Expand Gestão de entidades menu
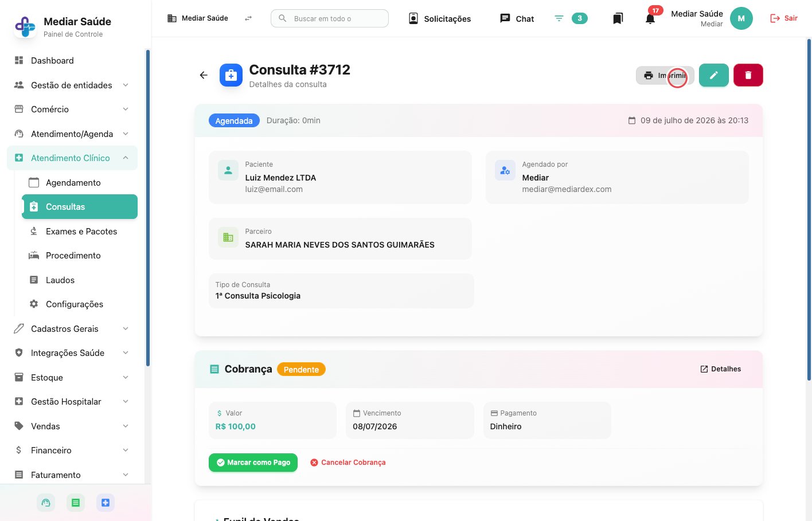The width and height of the screenshot is (812, 521). pos(72,85)
